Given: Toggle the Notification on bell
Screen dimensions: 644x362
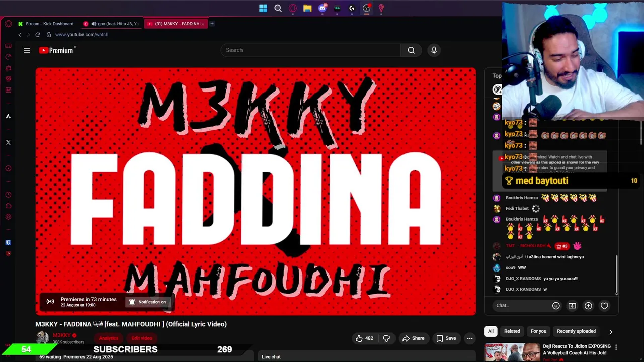Looking at the screenshot, I should [x=147, y=302].
